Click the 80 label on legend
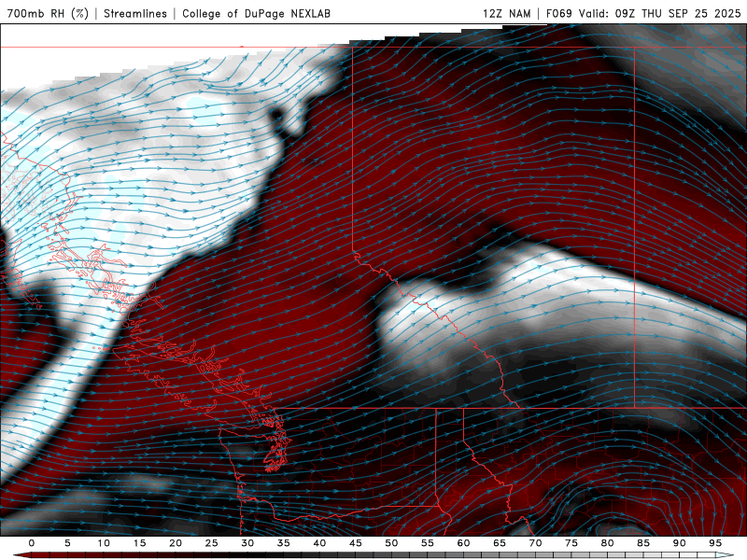This screenshot has width=747, height=560. tap(607, 543)
